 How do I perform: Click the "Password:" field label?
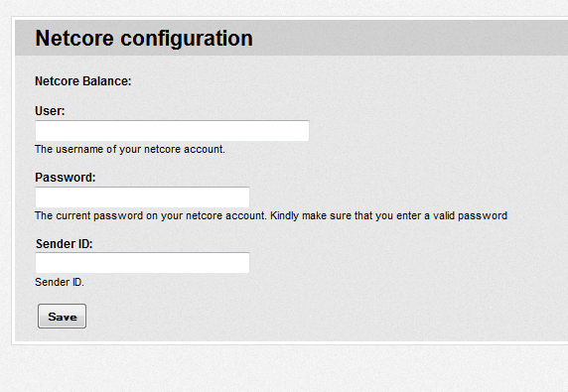pyautogui.click(x=66, y=178)
